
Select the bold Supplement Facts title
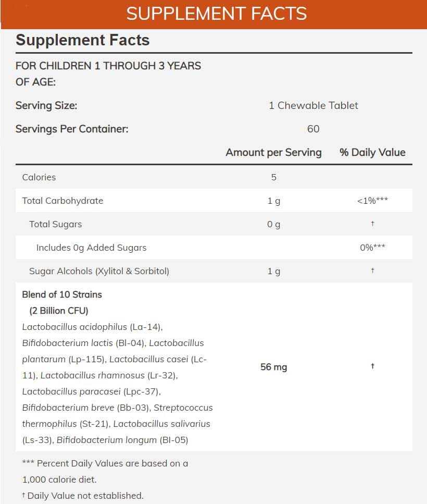click(x=83, y=40)
